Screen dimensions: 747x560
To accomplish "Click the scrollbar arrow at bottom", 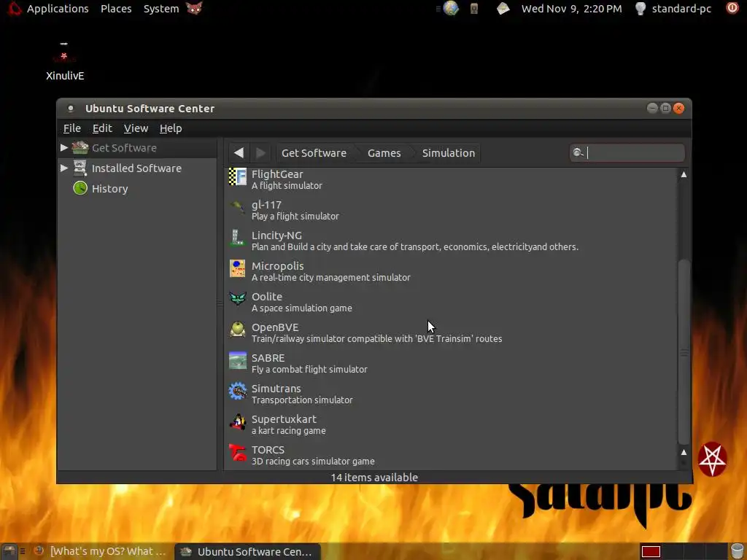I will 684,452.
